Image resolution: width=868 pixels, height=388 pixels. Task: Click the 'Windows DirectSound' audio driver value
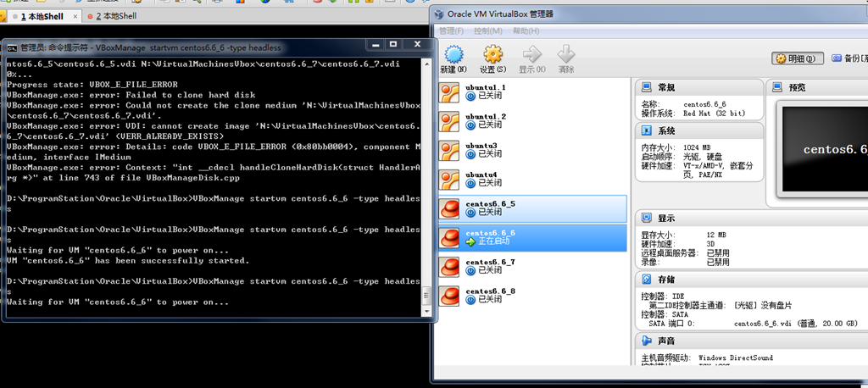[736, 358]
